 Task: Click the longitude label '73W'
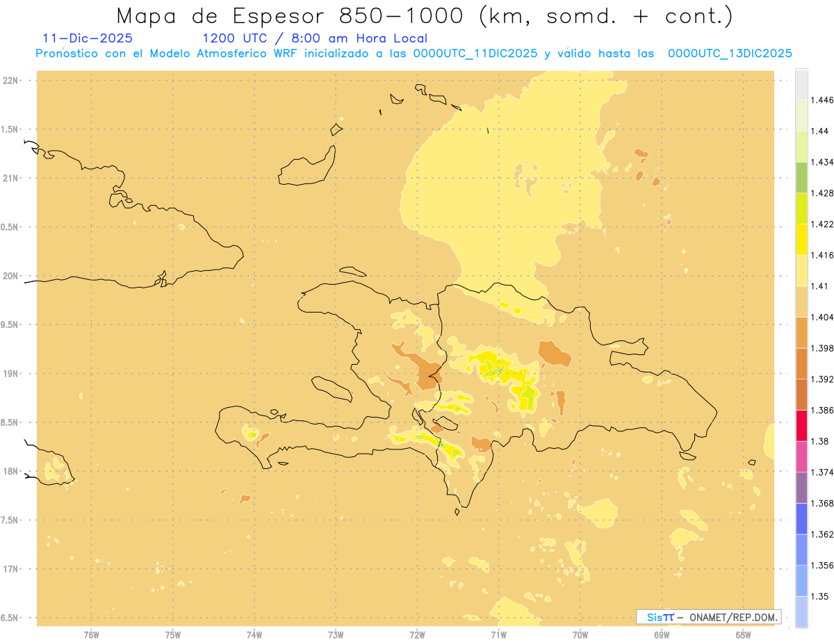pyautogui.click(x=336, y=634)
